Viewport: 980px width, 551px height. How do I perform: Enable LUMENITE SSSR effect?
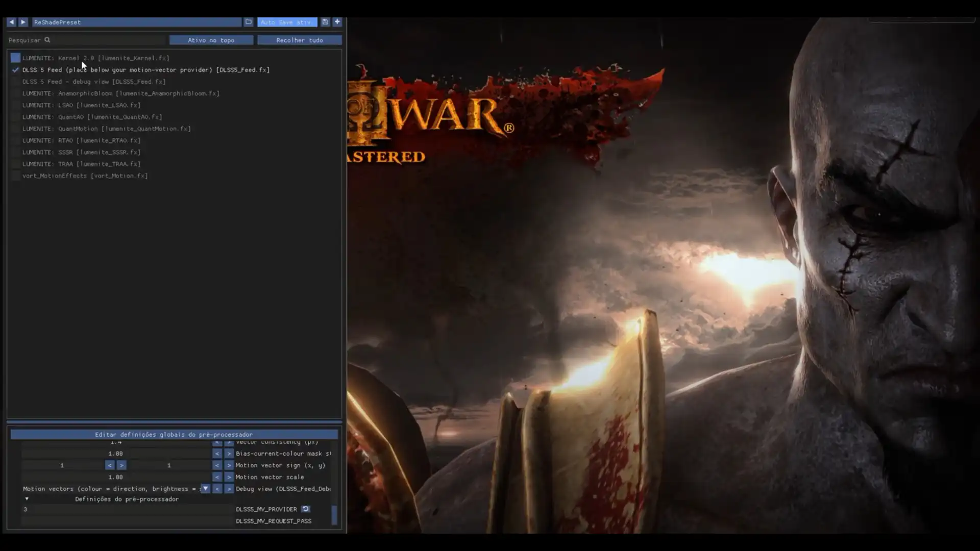click(16, 152)
